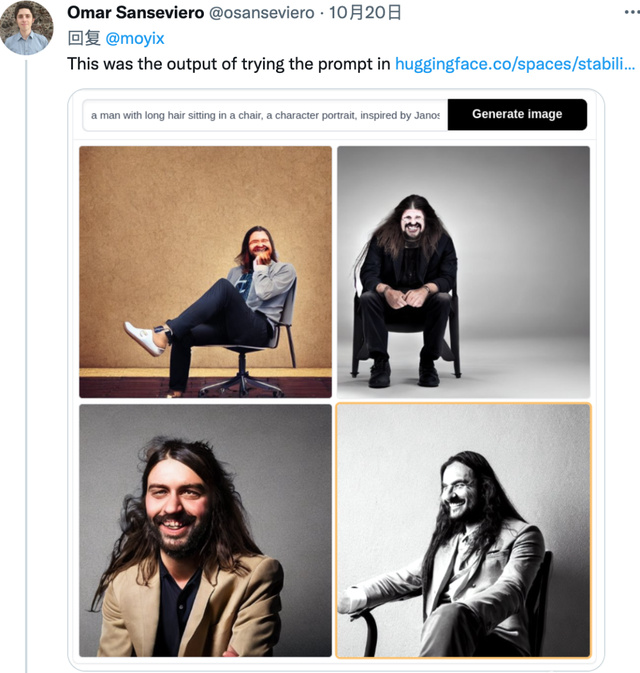Select the top-right image of man in black
This screenshot has height=673, width=640.
tap(463, 271)
